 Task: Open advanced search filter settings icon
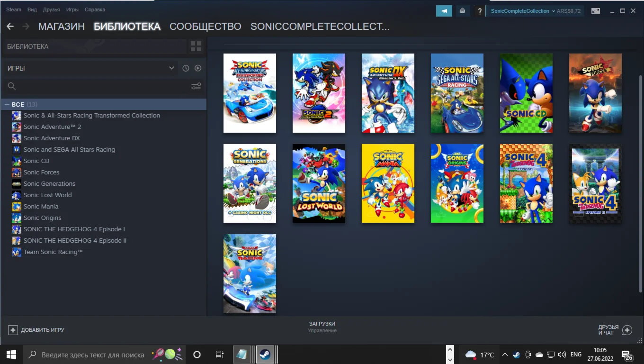point(196,86)
